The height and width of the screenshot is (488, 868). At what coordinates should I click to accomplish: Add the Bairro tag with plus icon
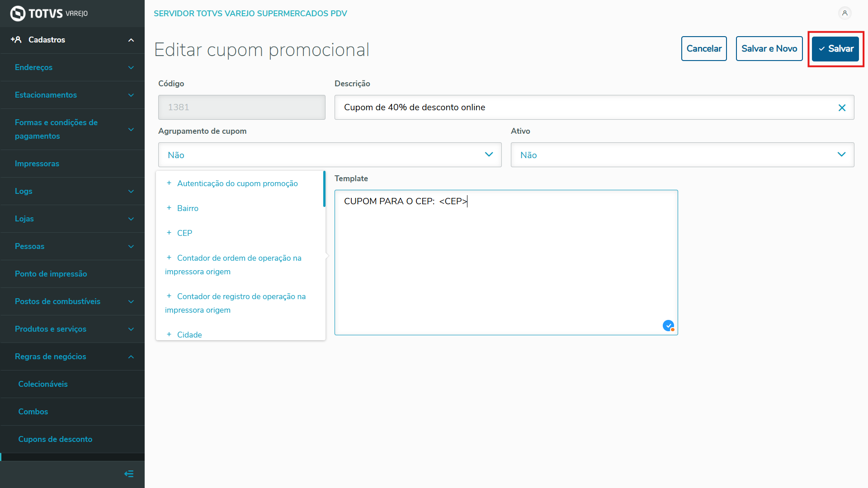pyautogui.click(x=169, y=208)
